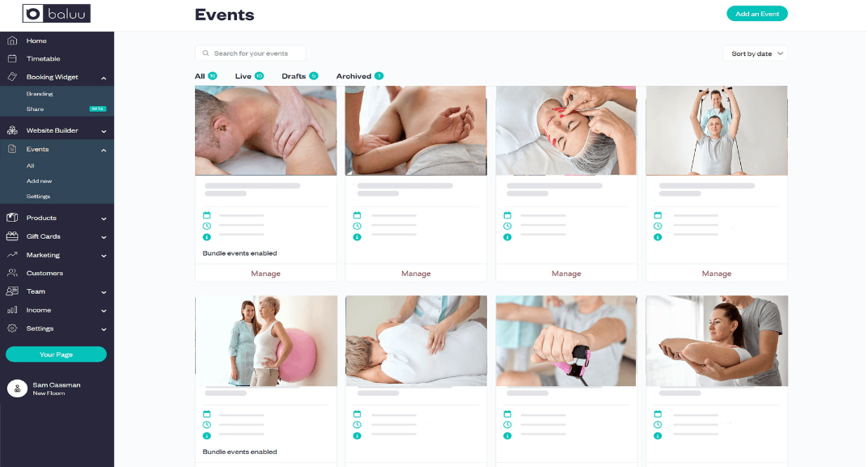868x467 pixels.
Task: Click the Search for your events field
Action: click(250, 53)
